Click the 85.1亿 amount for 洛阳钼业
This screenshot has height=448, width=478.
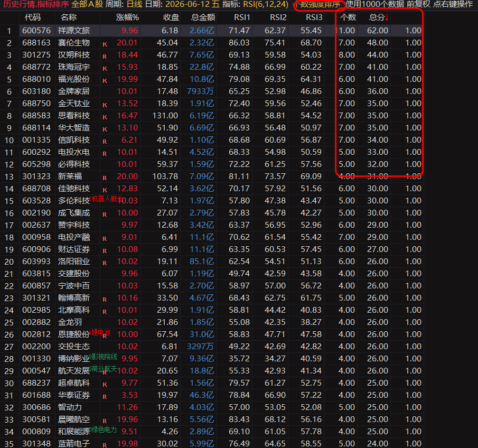(x=202, y=262)
